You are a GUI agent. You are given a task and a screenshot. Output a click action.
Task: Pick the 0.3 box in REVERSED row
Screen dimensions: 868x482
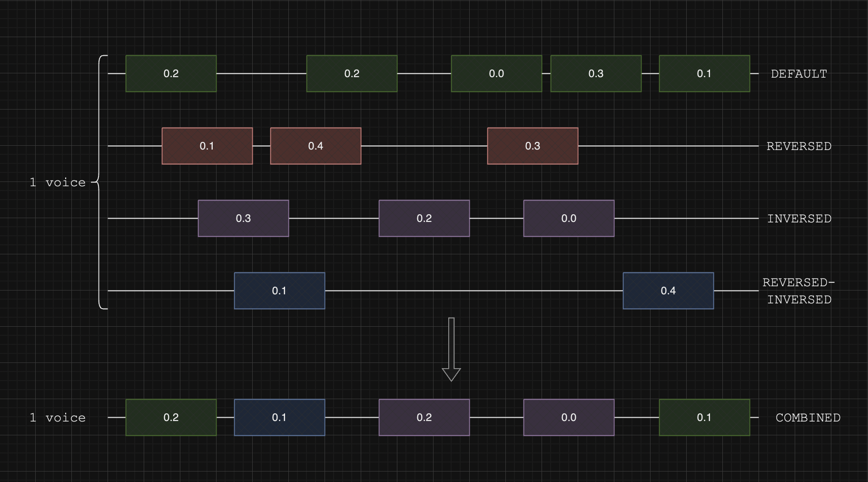click(x=533, y=146)
